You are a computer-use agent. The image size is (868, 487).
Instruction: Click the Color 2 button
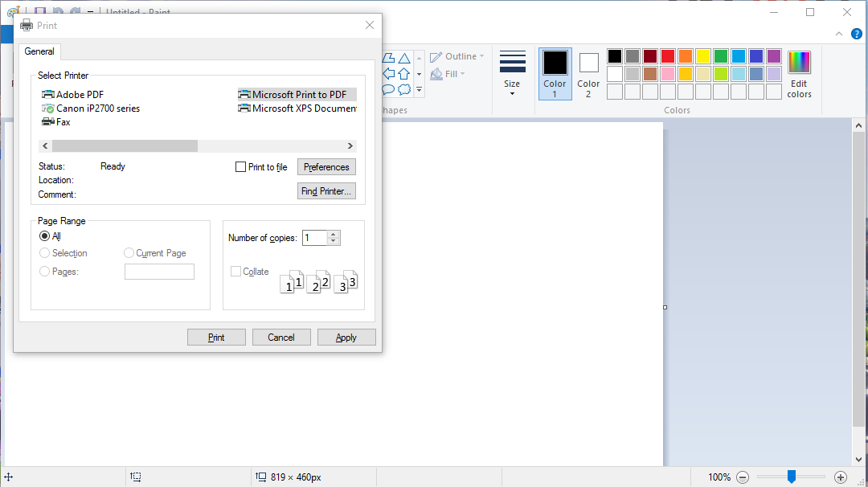click(588, 74)
